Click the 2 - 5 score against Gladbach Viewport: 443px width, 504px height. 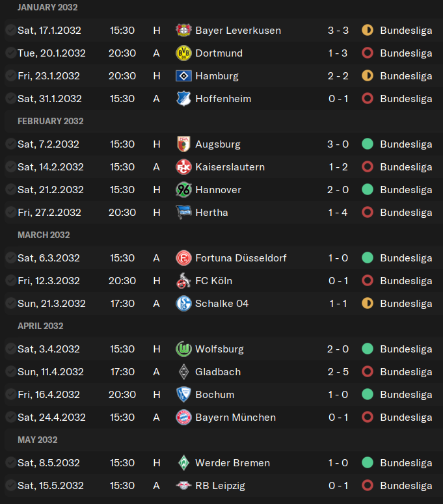click(338, 372)
